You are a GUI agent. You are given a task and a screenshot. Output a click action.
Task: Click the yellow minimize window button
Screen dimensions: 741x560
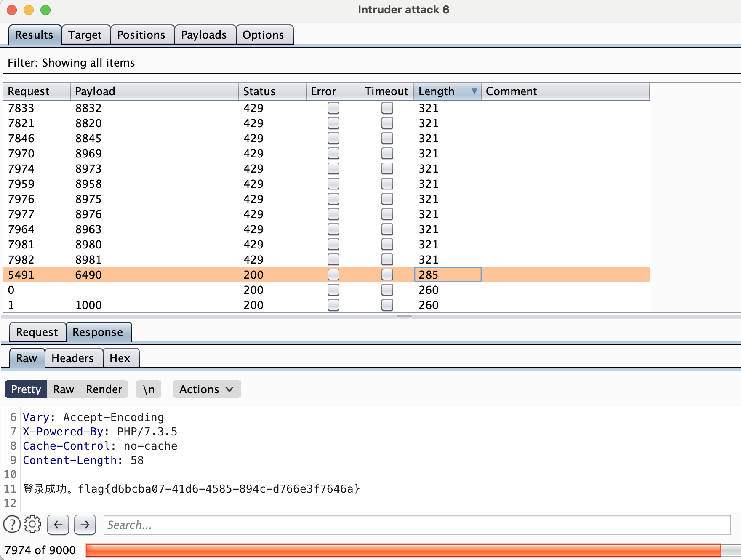coord(29,10)
